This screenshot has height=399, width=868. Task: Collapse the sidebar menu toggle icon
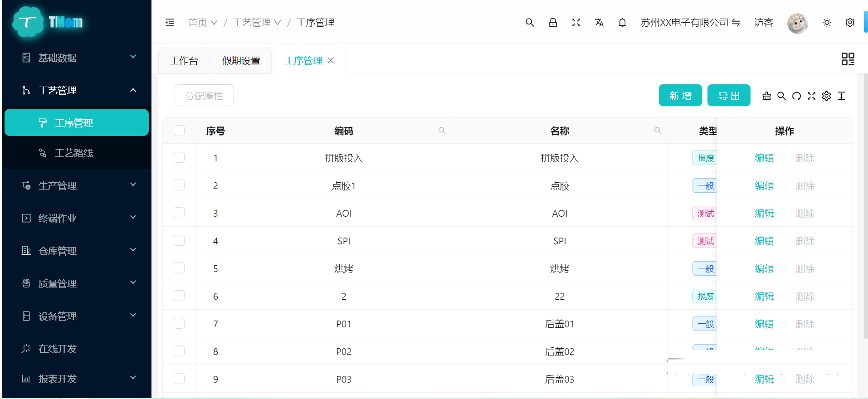(x=170, y=23)
